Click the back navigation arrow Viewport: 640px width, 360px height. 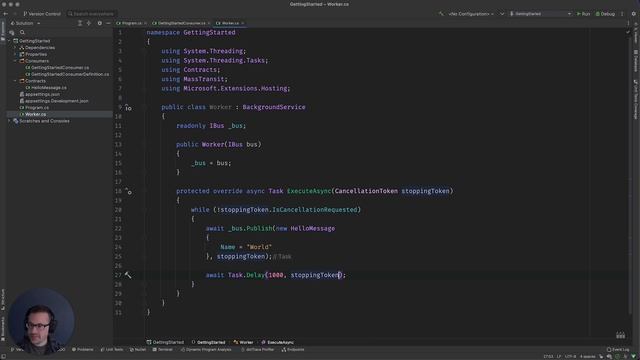pos(6,14)
